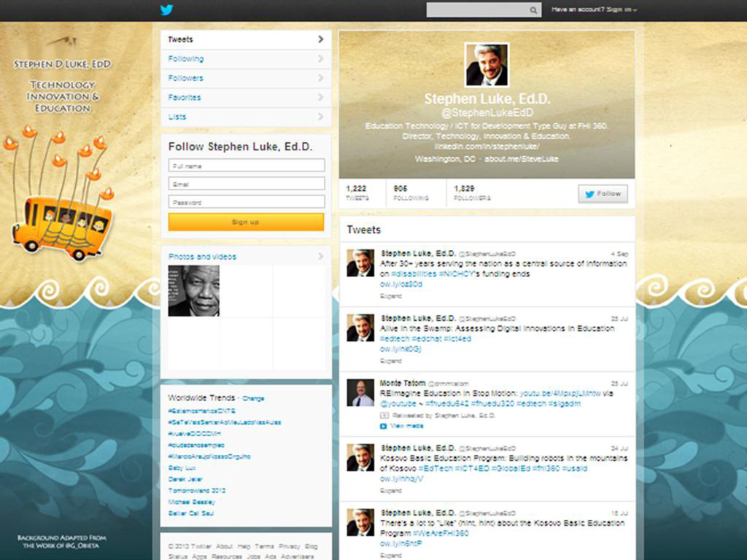Screen dimensions: 747x560
Task: Click the Email signup field
Action: pos(247,184)
